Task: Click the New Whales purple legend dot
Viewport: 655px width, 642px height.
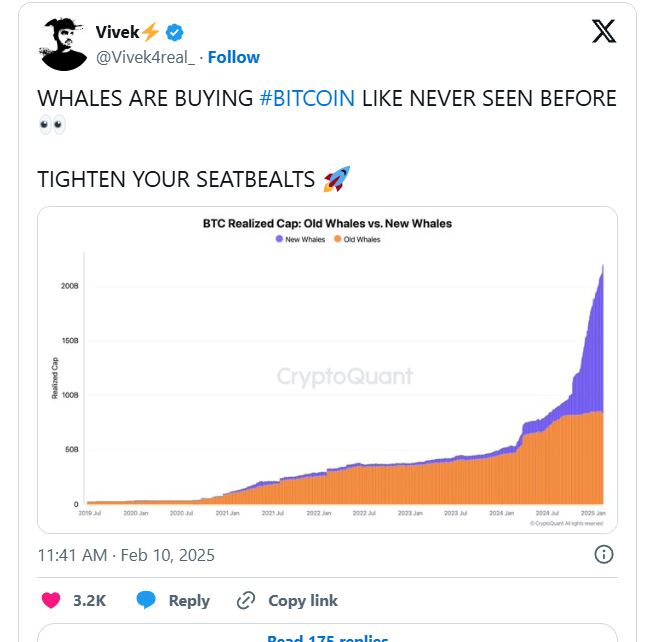Action: (x=279, y=239)
